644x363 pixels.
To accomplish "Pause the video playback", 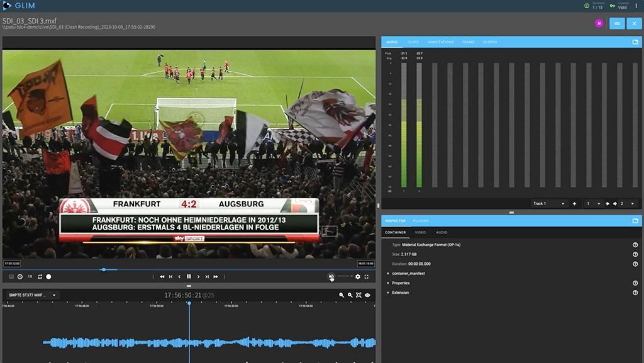I will (189, 277).
